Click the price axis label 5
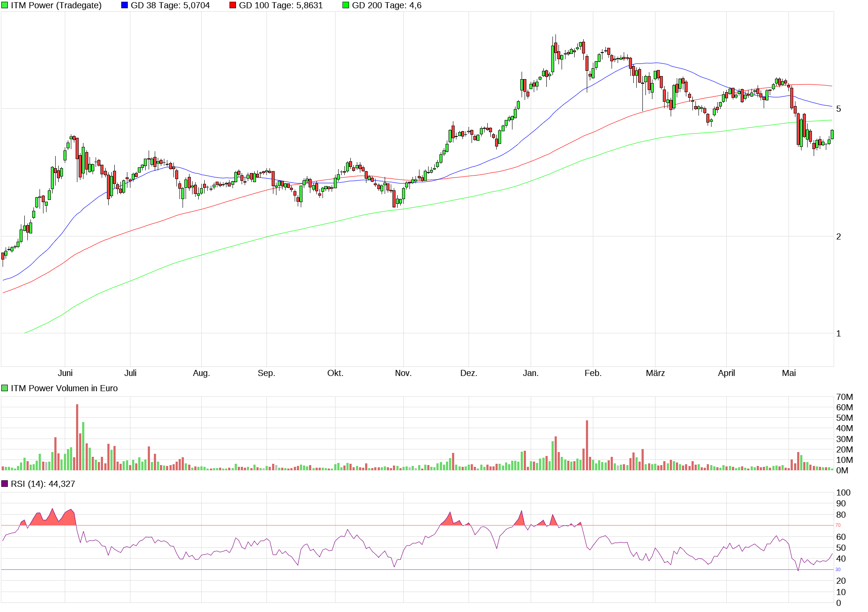The image size is (868, 612). tap(838, 109)
